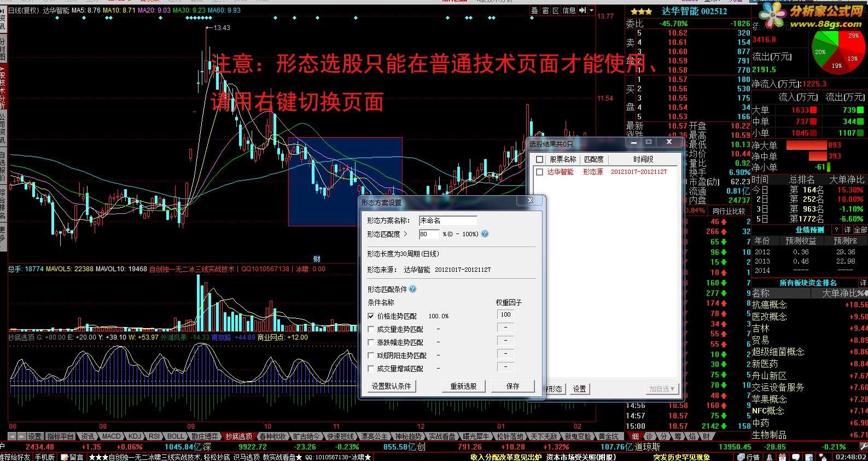Click the 时间段 column header
The image size is (868, 461).
643,159
